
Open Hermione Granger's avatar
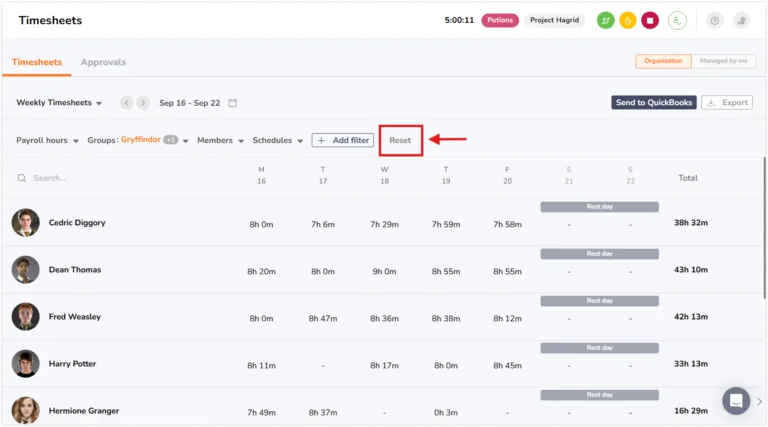click(25, 410)
